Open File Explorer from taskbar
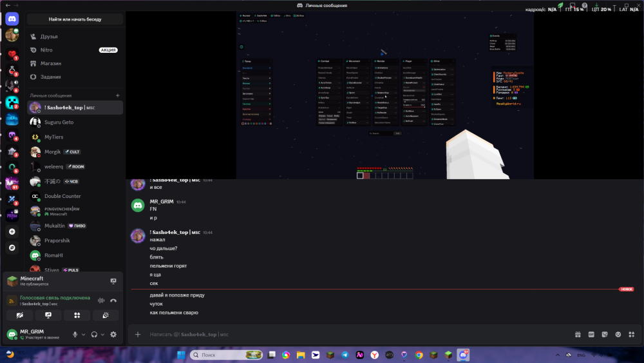The image size is (644, 363). [301, 355]
